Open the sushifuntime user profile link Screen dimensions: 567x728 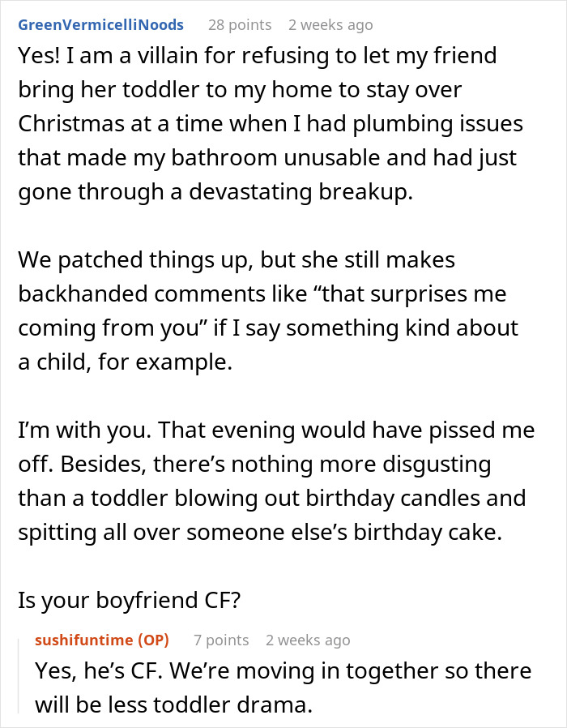[x=84, y=640]
